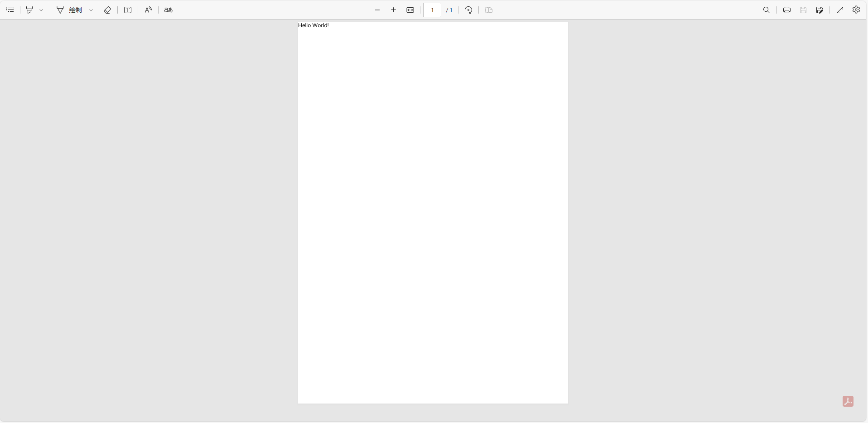Enter full screen mode
The width and height of the screenshot is (868, 423).
pos(840,10)
